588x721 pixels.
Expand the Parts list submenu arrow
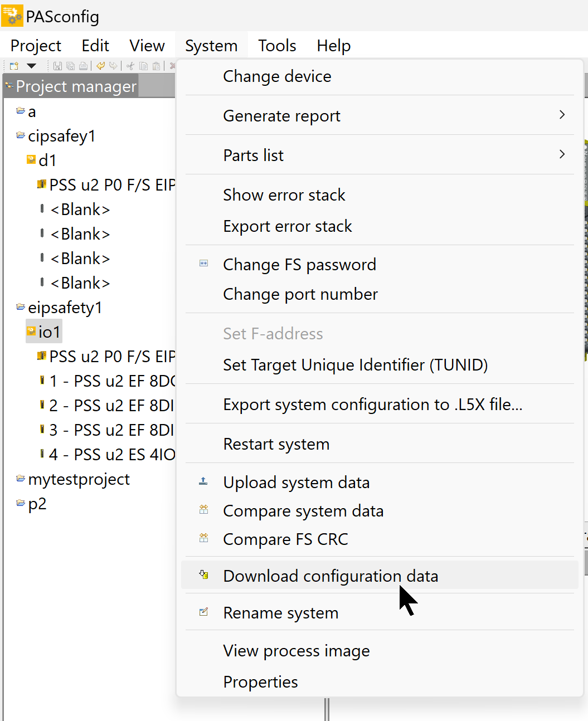562,154
